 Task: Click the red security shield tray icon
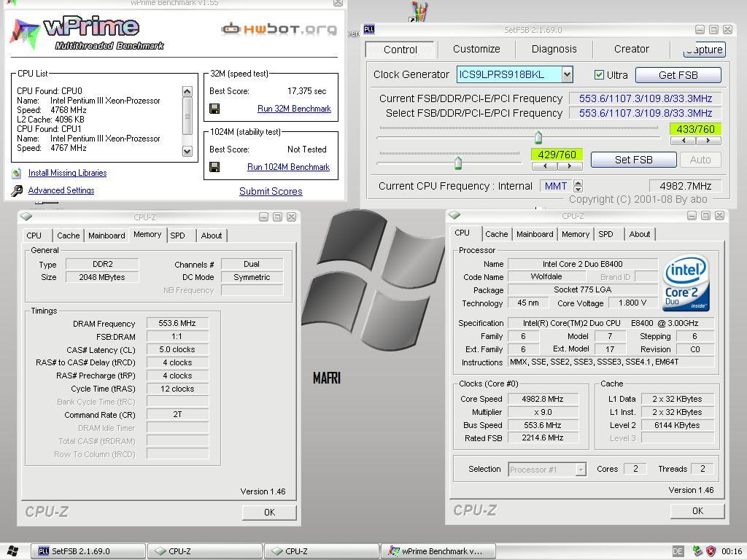(711, 551)
